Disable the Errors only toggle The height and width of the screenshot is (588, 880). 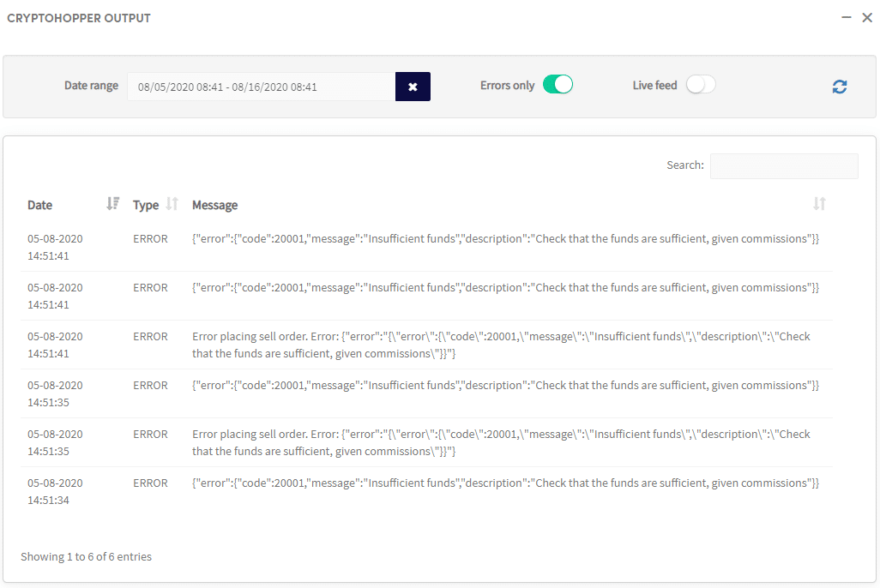[558, 85]
